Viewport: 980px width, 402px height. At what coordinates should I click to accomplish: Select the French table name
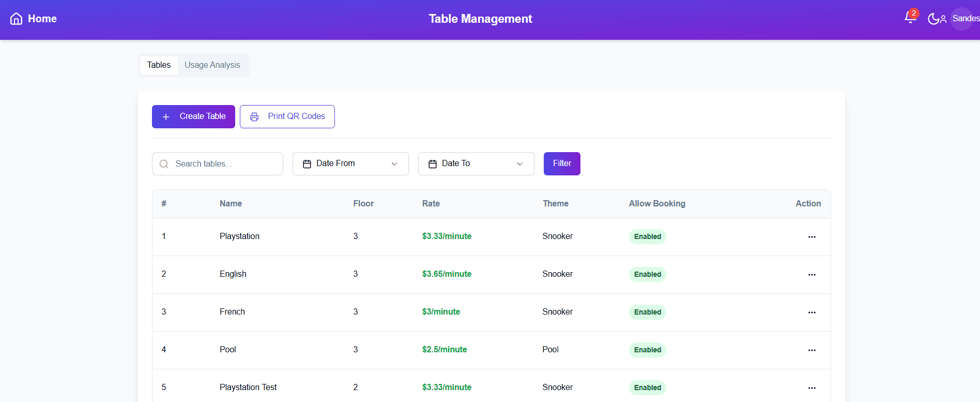[x=232, y=312]
